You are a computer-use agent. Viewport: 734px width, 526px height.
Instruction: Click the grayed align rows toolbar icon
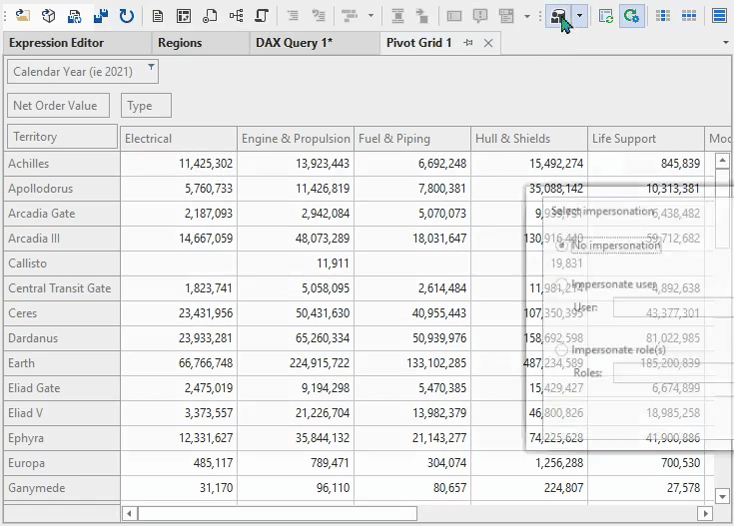pyautogui.click(x=397, y=16)
